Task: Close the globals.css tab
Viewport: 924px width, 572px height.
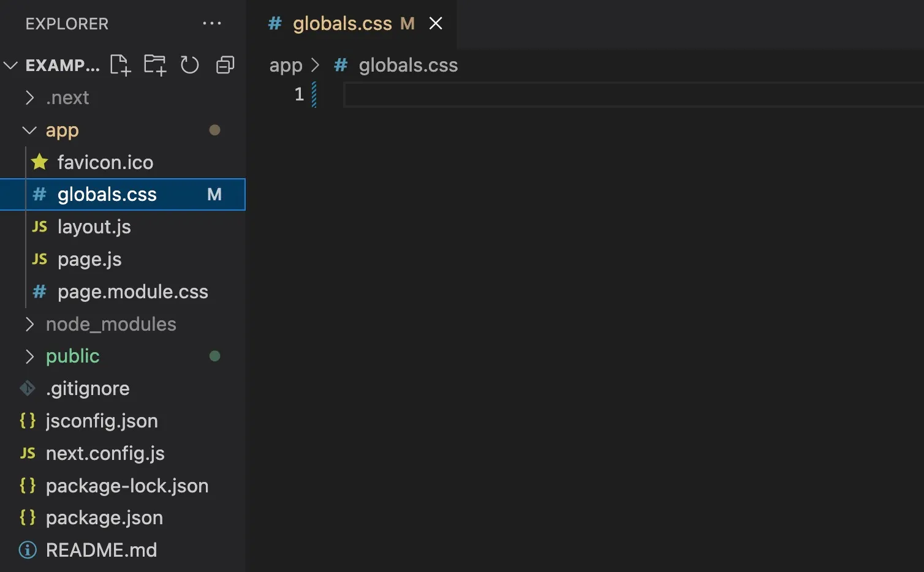Action: click(436, 23)
